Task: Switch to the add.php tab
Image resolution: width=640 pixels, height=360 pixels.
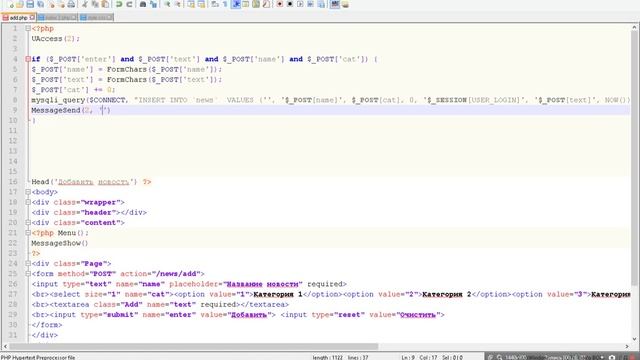Action: point(18,18)
